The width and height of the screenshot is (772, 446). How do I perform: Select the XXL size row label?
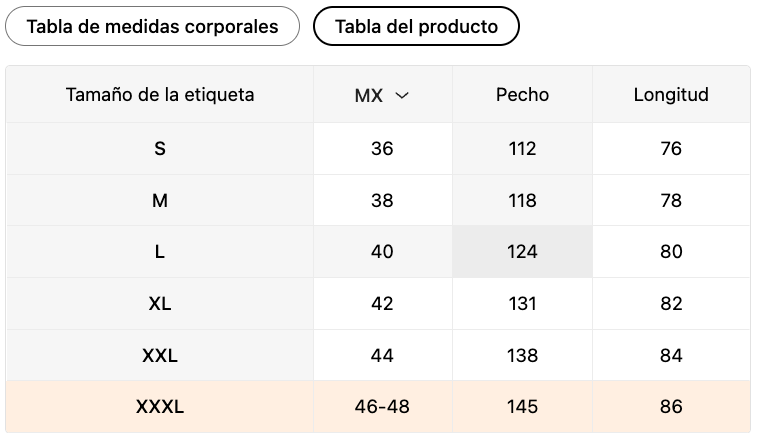[x=160, y=355]
